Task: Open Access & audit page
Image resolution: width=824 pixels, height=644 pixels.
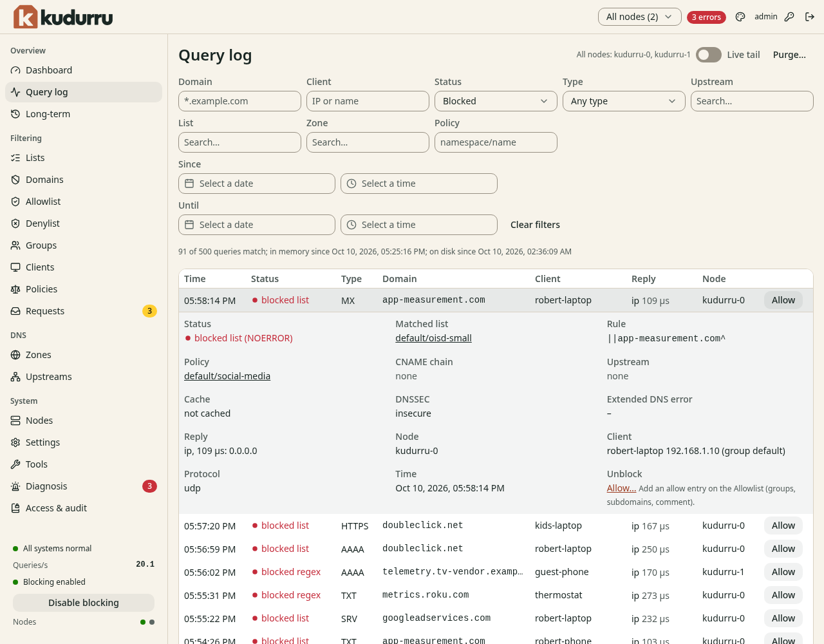Action: [x=84, y=508]
